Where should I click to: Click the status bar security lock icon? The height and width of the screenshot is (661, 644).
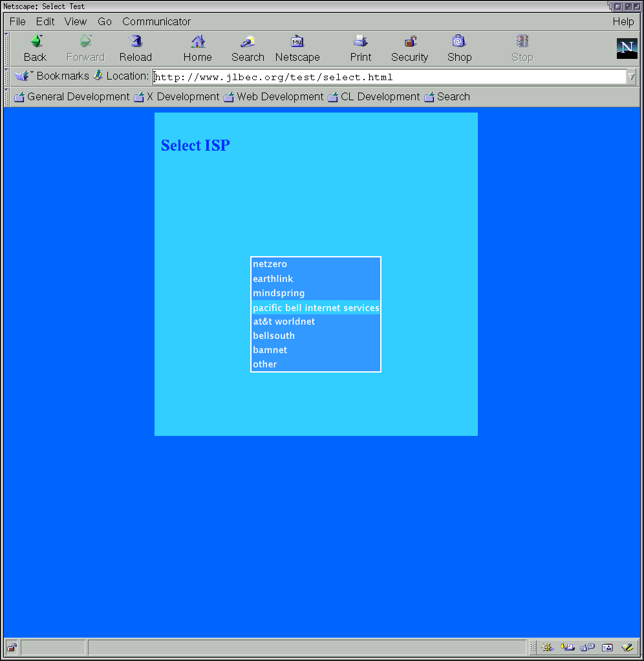pyautogui.click(x=12, y=647)
